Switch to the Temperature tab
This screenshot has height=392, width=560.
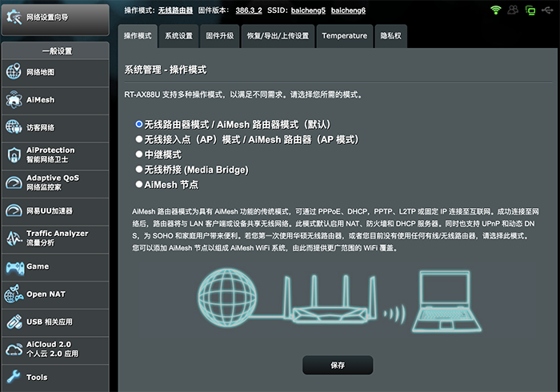point(344,36)
